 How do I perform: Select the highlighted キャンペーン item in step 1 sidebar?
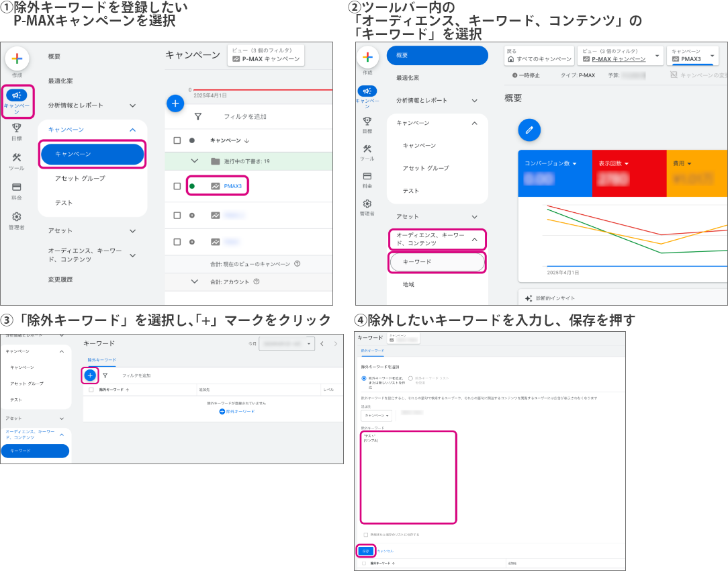pos(93,154)
